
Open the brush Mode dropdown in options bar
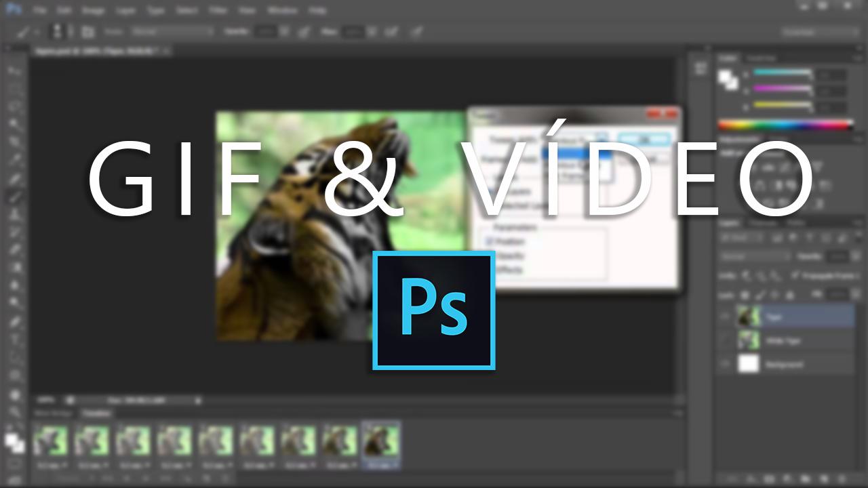coord(173,32)
